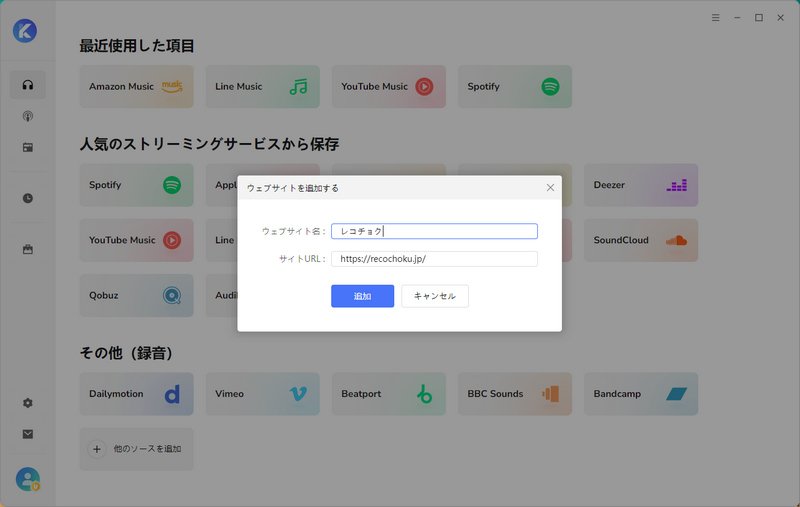Select the Qobuz service card
Viewport: 800px width, 507px height.
[x=136, y=295]
